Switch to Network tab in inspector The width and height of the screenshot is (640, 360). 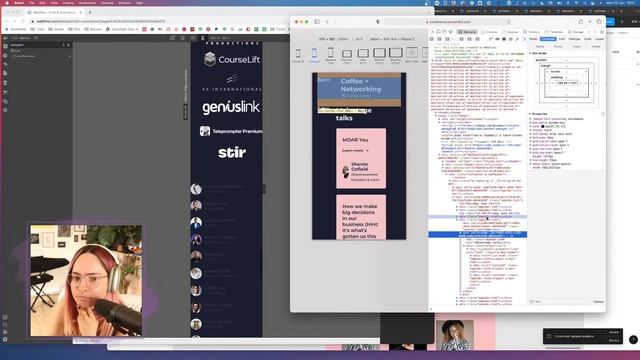(x=532, y=32)
